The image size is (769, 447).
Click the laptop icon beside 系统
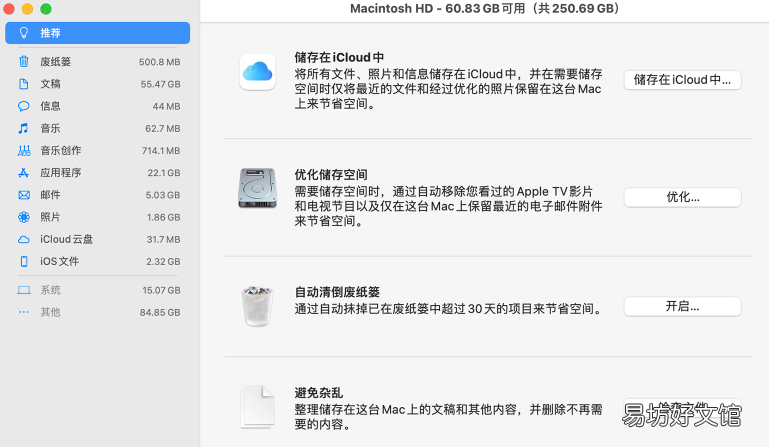click(24, 290)
